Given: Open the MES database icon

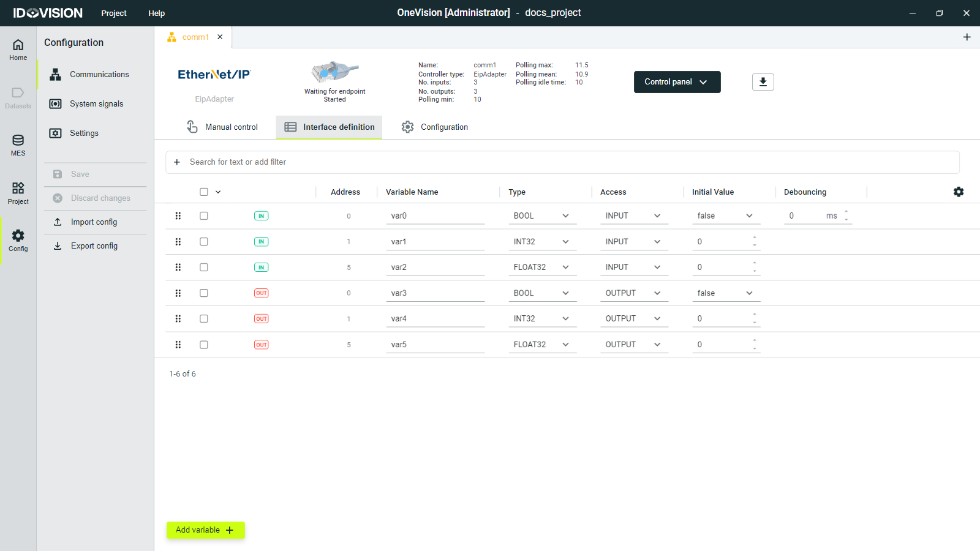Looking at the screenshot, I should point(18,145).
